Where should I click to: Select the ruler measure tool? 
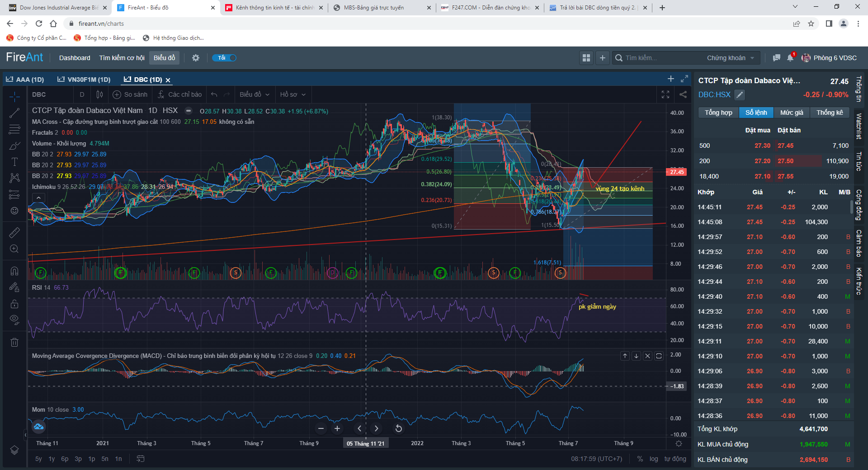pos(14,232)
